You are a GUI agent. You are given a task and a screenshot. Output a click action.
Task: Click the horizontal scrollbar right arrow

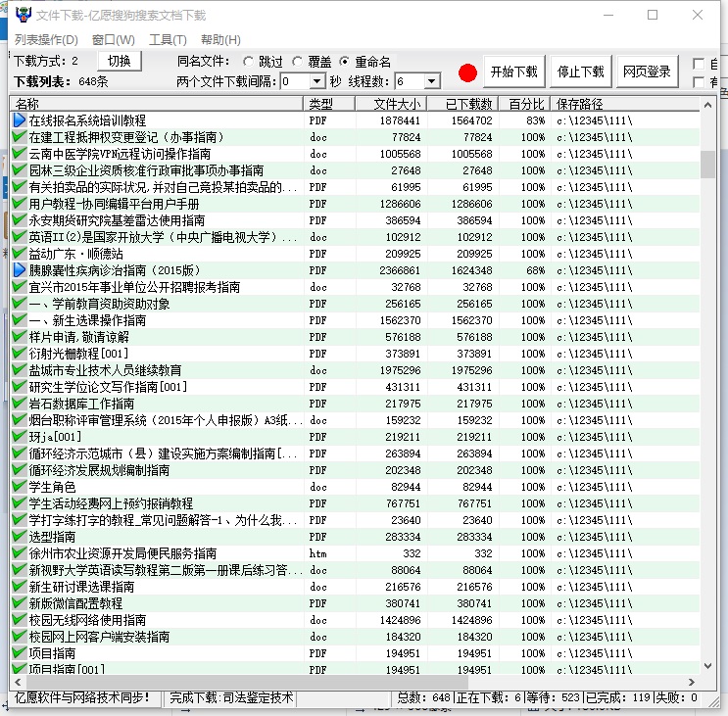point(692,682)
